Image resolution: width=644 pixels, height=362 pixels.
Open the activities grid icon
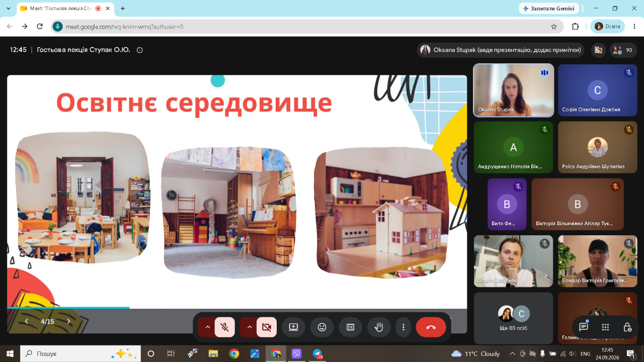605,327
